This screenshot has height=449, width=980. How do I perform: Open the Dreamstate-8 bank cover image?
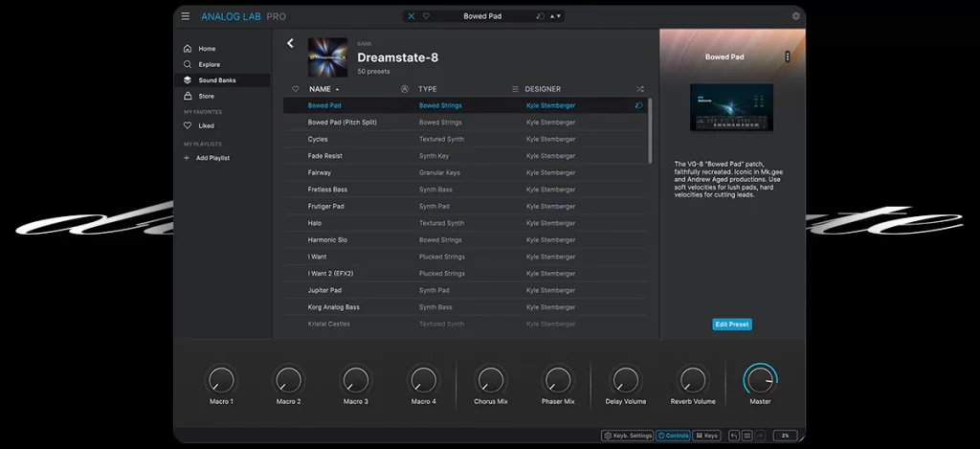pyautogui.click(x=327, y=57)
